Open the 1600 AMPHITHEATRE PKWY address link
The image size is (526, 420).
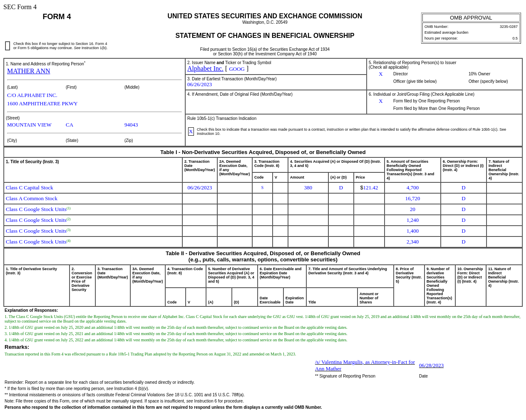point(42,103)
